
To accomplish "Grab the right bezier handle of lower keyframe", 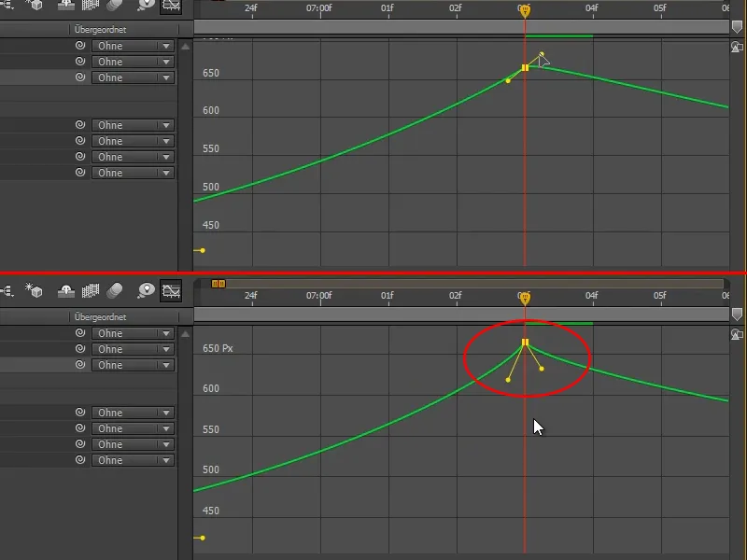I will coord(542,369).
